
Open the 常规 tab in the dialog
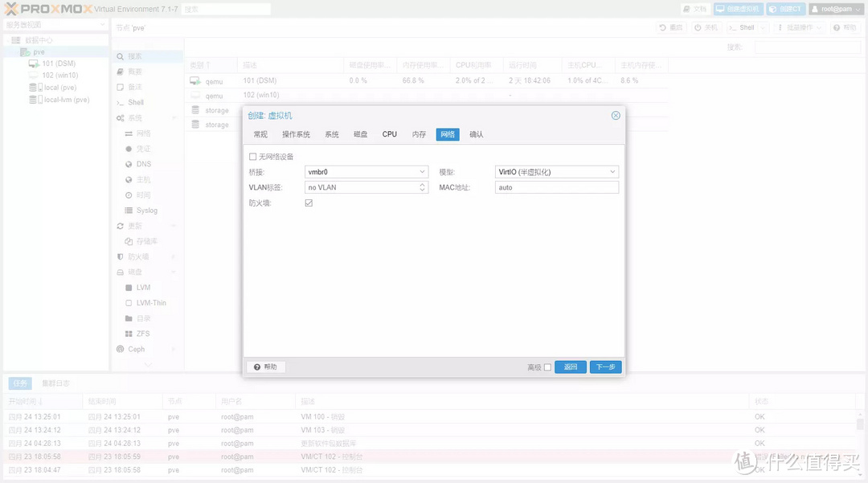click(x=260, y=134)
